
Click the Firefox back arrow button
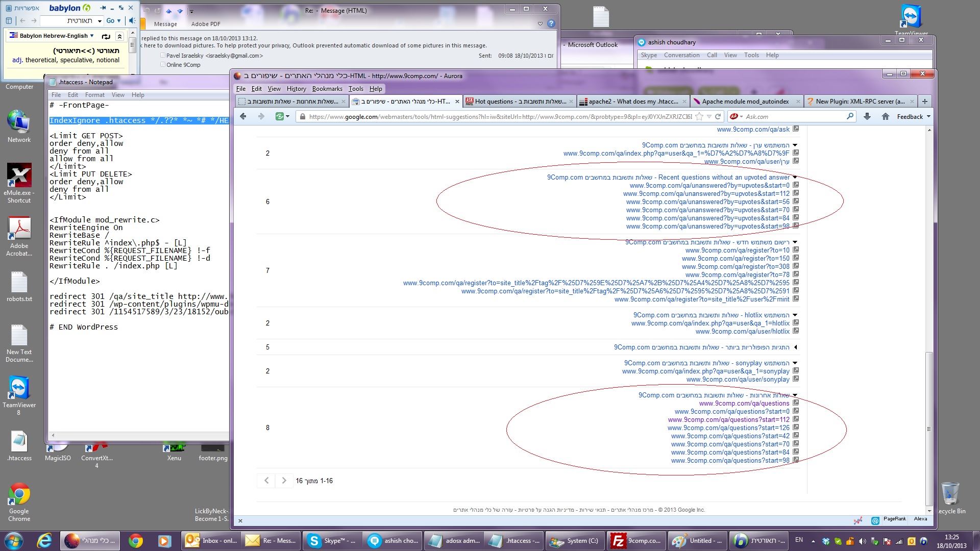pyautogui.click(x=243, y=117)
